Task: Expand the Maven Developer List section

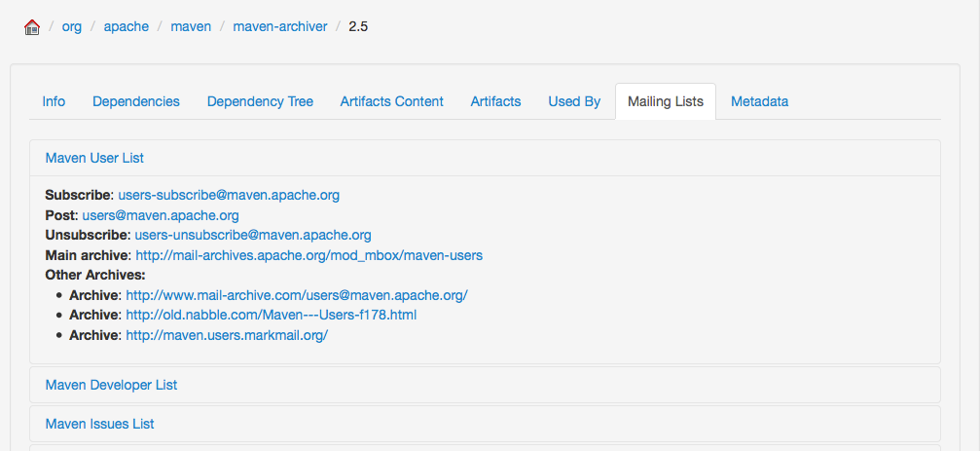Action: coord(111,385)
